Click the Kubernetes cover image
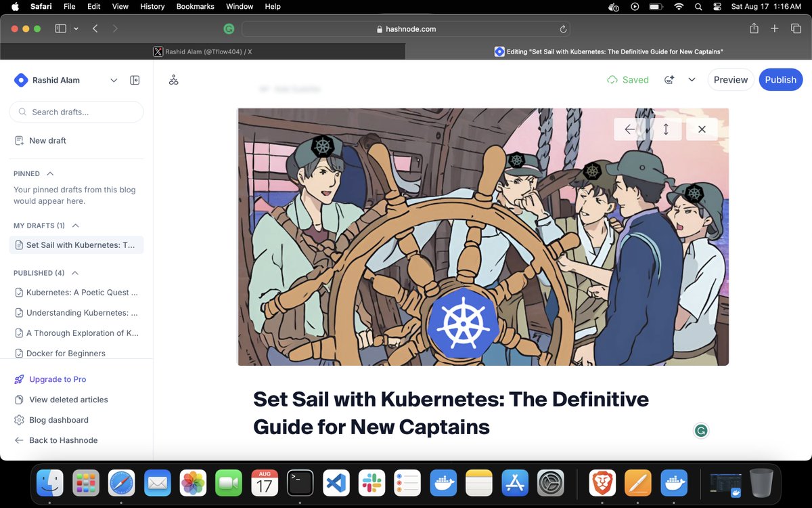The image size is (812, 508). tap(482, 237)
